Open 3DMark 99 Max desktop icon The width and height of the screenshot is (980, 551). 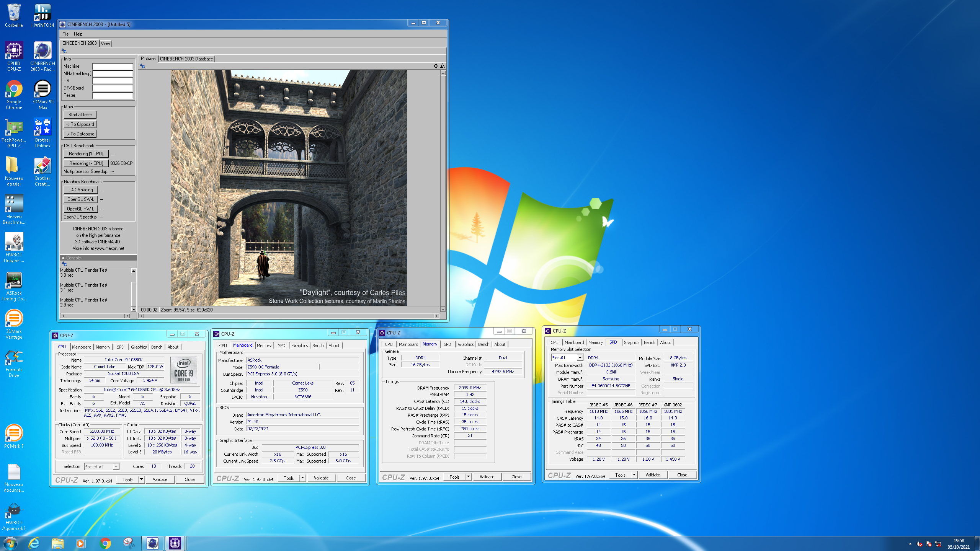(x=42, y=95)
